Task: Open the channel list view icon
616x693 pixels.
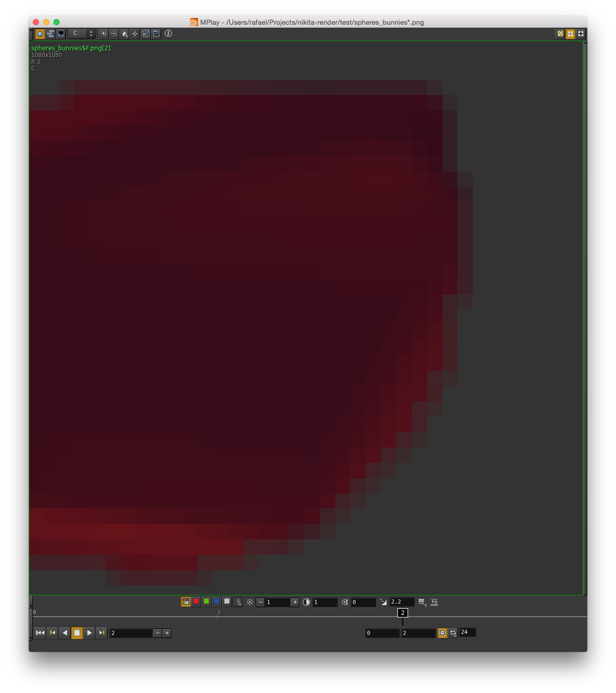Action: [x=50, y=33]
